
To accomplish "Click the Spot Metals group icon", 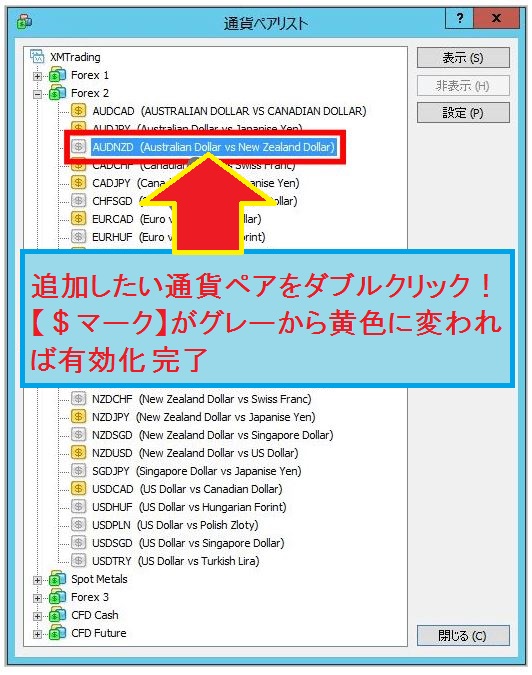I will [57, 579].
